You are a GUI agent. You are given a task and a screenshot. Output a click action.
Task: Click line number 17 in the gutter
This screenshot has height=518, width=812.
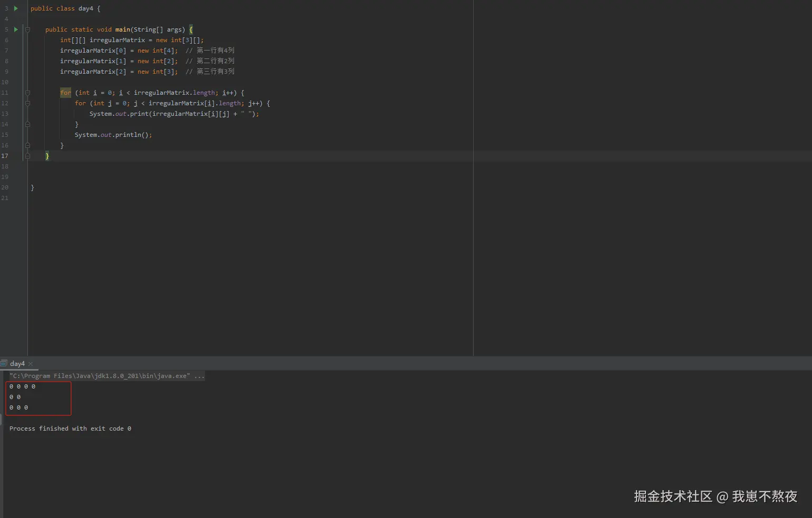coord(5,156)
